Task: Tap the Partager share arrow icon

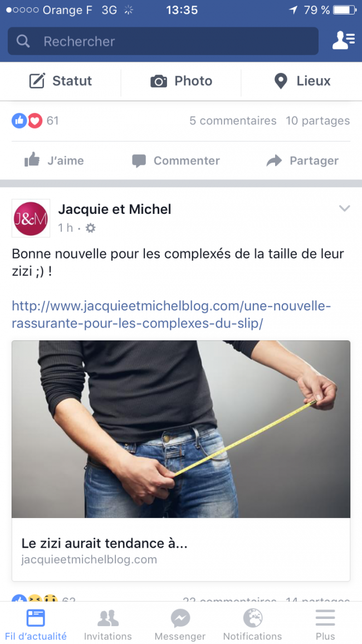Action: 274,160
